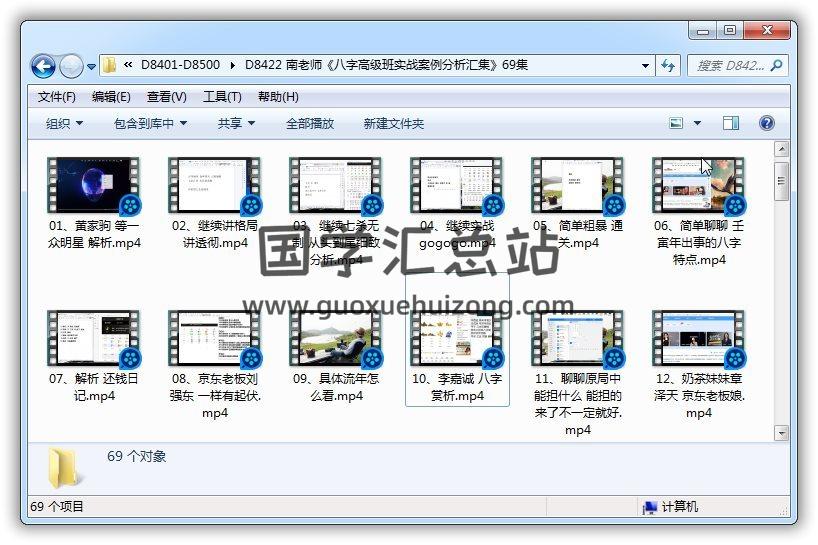This screenshot has height=545, width=818.
Task: Select video thumbnail 05、简单粗暴 通关
Action: (x=578, y=186)
